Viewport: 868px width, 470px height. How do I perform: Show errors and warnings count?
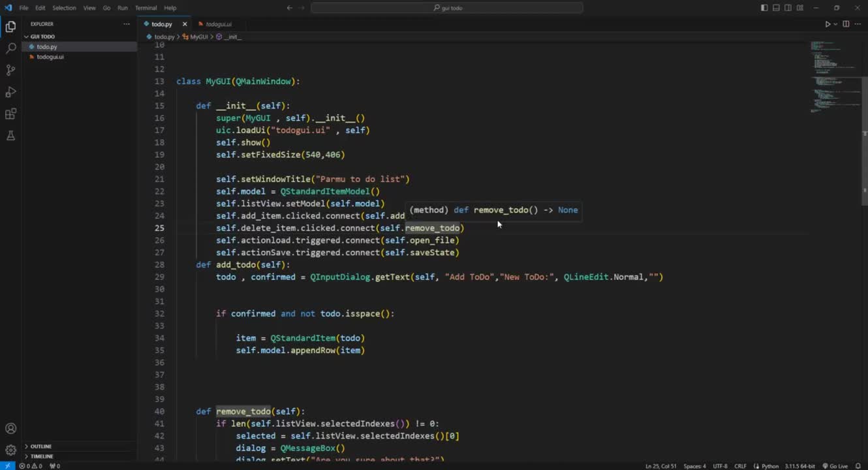pyautogui.click(x=31, y=466)
